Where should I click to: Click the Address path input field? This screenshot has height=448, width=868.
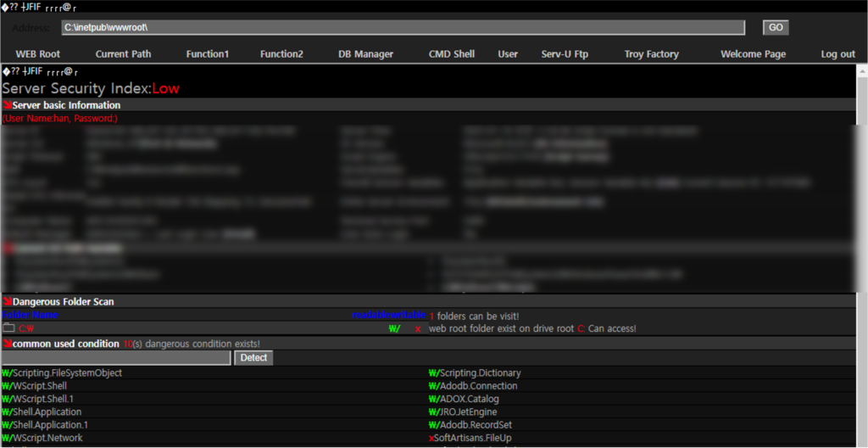click(403, 28)
